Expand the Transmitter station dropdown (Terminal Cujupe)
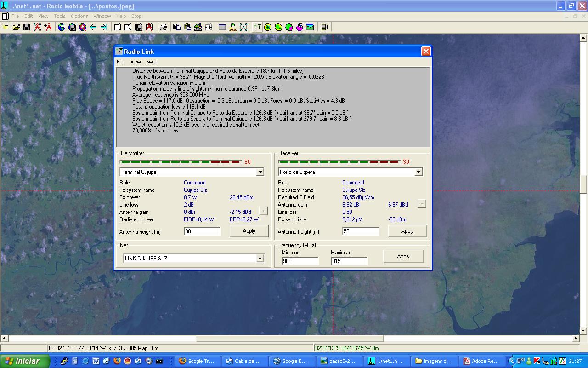 pos(260,172)
